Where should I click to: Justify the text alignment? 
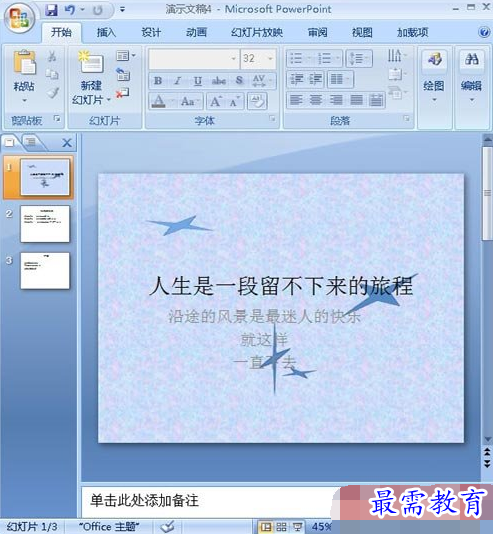[x=356, y=100]
